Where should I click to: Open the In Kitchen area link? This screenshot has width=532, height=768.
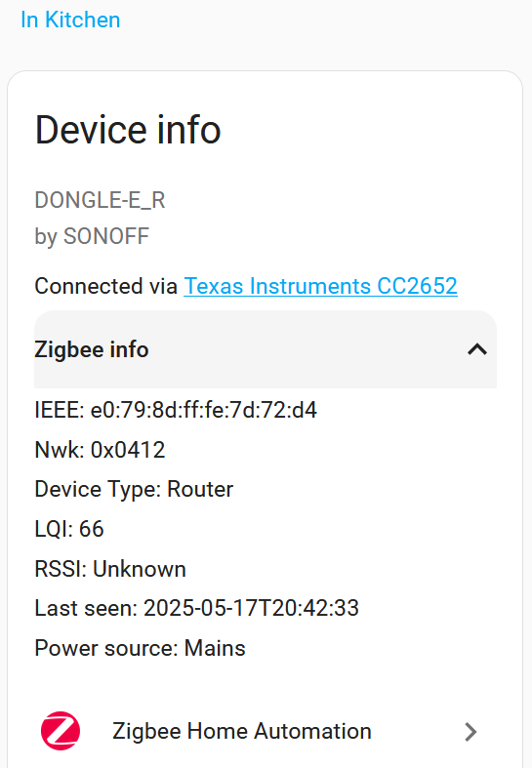[x=70, y=20]
